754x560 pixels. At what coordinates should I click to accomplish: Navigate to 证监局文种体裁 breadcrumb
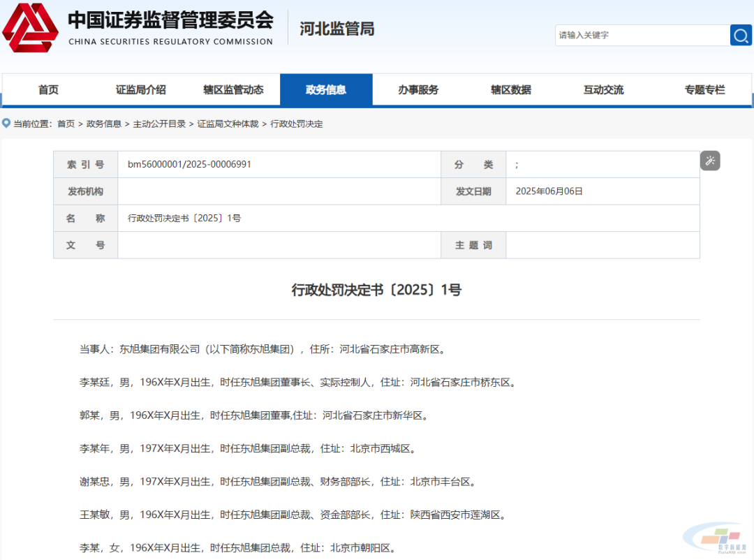(228, 124)
